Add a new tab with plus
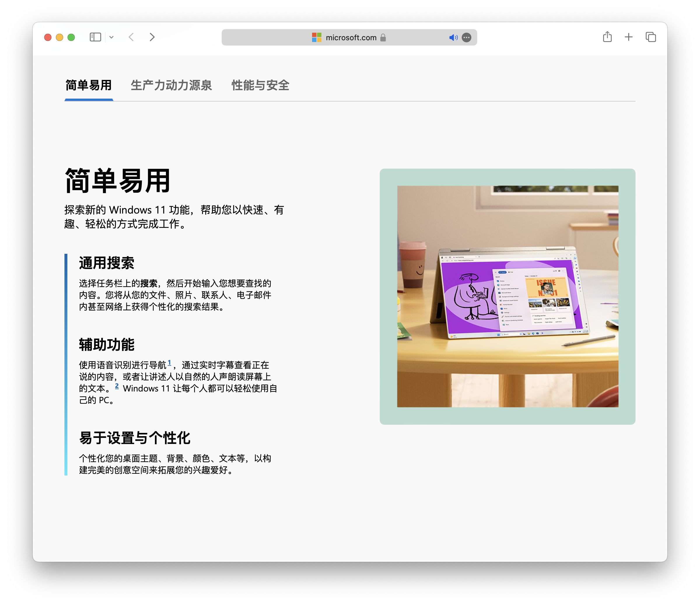The image size is (700, 605). [629, 37]
